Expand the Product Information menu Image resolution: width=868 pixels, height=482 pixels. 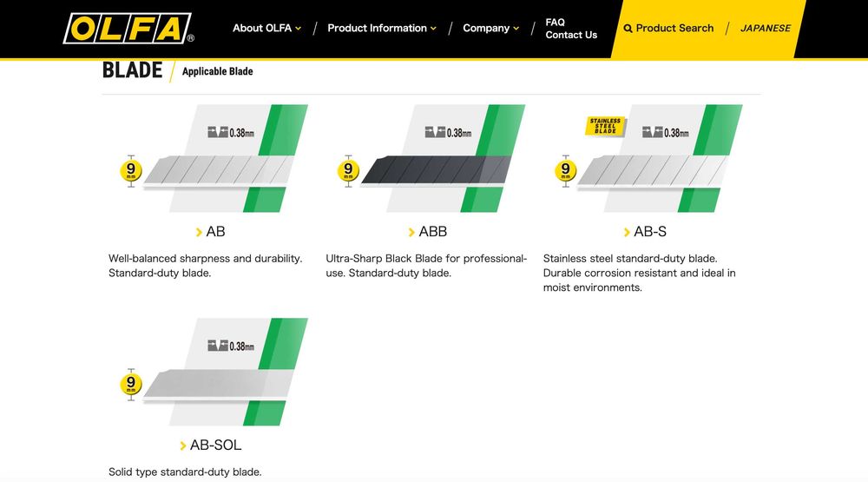[381, 29]
